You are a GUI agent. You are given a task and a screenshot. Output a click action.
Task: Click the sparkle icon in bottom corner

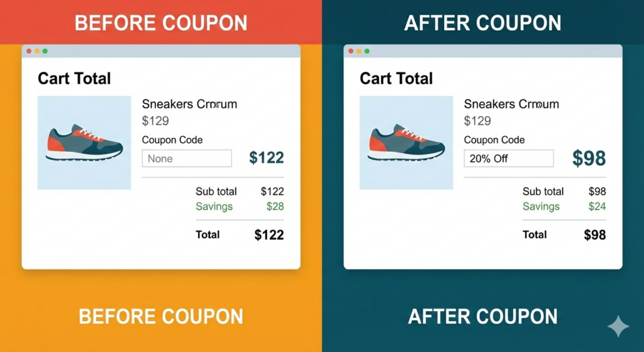tap(618, 327)
